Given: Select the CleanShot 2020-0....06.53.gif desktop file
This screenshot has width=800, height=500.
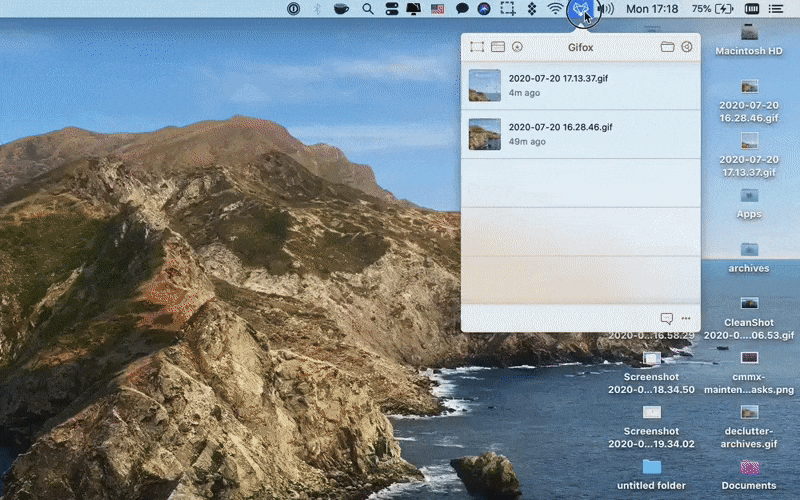Looking at the screenshot, I should 749,318.
